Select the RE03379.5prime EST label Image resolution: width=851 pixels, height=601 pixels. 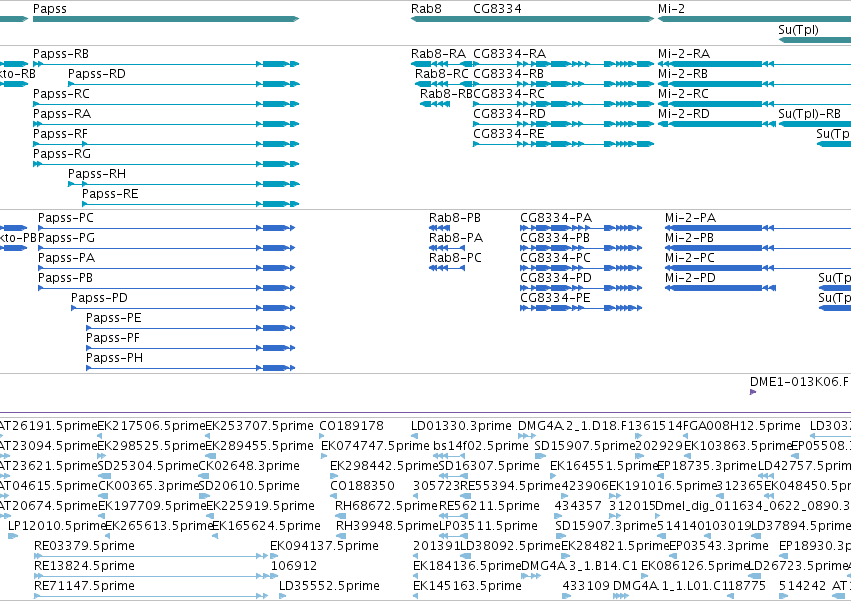pyautogui.click(x=84, y=546)
